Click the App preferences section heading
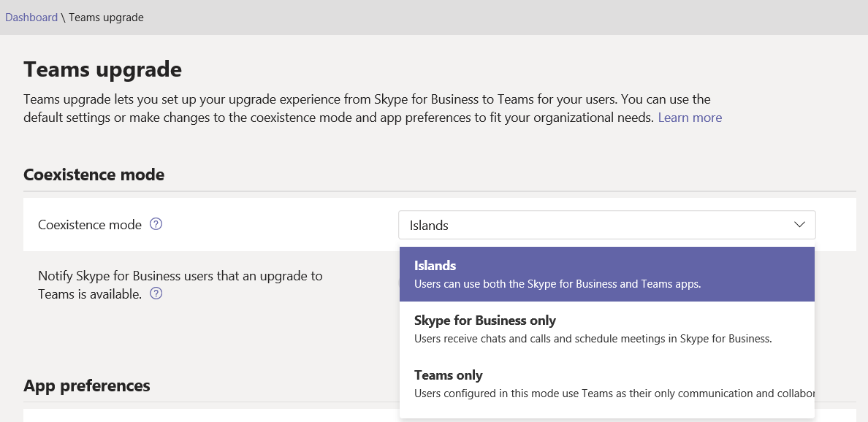This screenshot has height=422, width=868. [87, 385]
